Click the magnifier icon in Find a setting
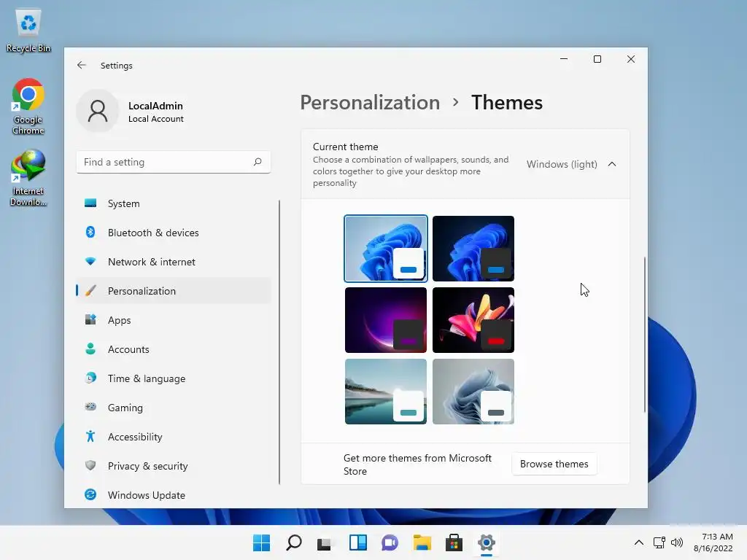Image resolution: width=747 pixels, height=560 pixels. [258, 162]
